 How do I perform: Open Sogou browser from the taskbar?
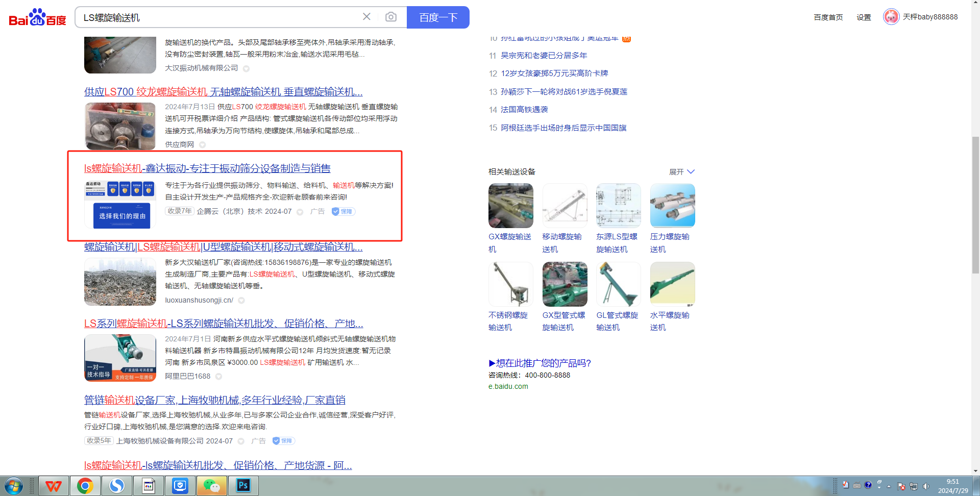(117, 486)
